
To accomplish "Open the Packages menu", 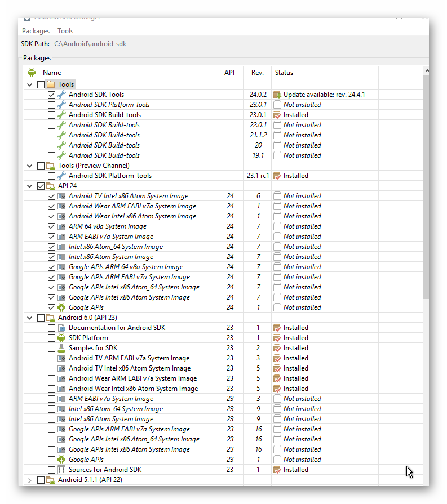I will (x=36, y=31).
